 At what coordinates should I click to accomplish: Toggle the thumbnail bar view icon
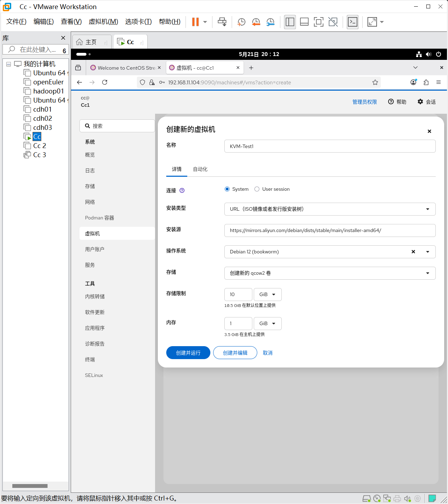pos(304,22)
